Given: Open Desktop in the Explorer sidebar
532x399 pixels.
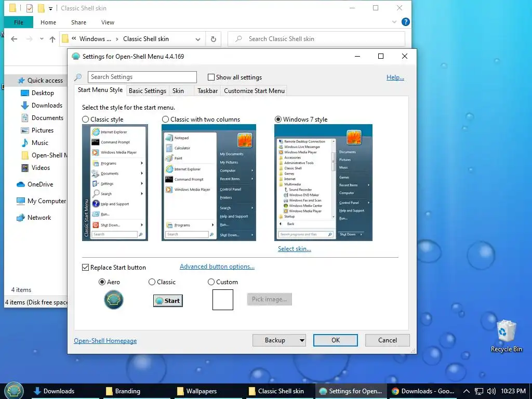Looking at the screenshot, I should (37, 93).
